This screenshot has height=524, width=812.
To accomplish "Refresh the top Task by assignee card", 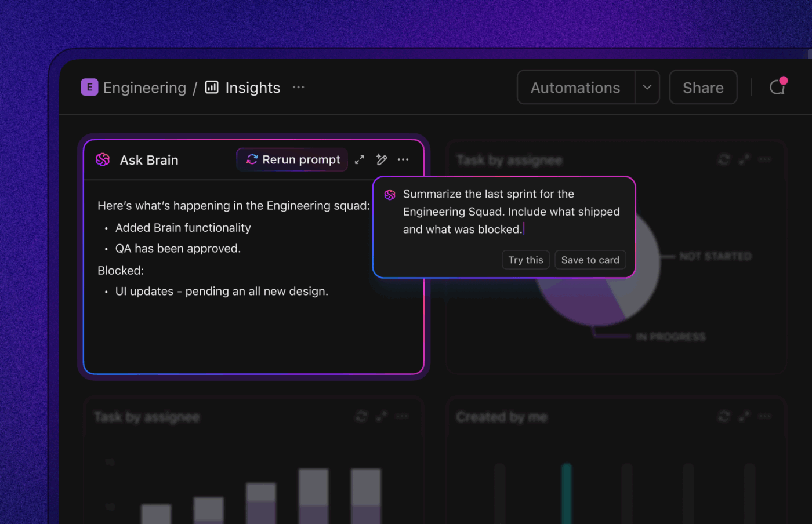I will click(724, 159).
